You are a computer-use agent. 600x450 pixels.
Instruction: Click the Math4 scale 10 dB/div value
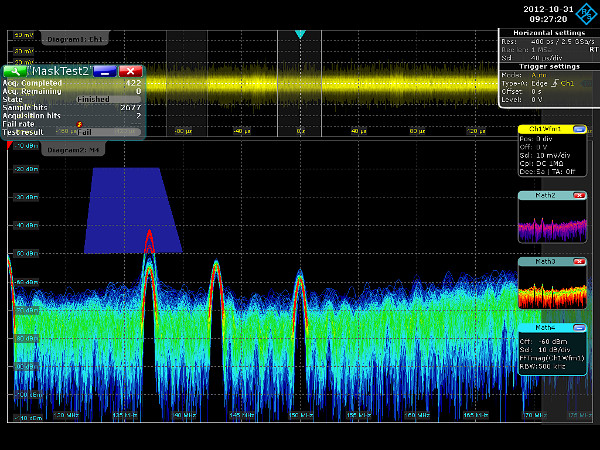coord(553,350)
